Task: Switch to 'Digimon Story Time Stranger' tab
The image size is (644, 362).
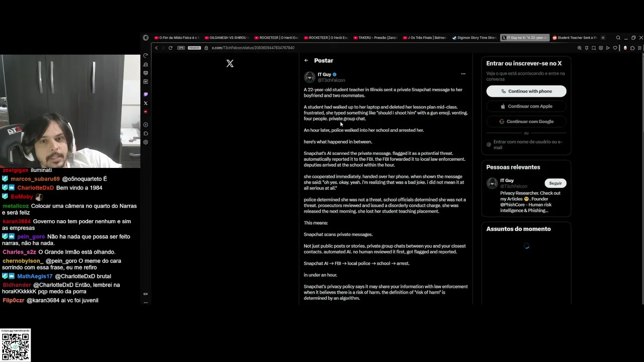Action: pos(475,38)
